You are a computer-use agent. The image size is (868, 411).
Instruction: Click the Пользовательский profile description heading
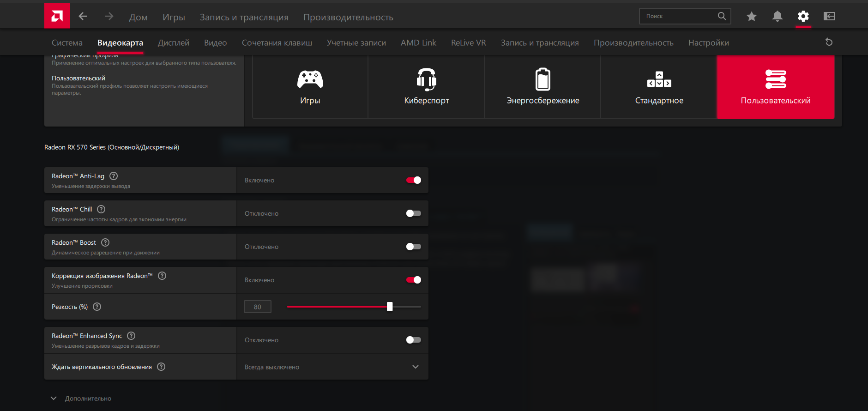78,78
